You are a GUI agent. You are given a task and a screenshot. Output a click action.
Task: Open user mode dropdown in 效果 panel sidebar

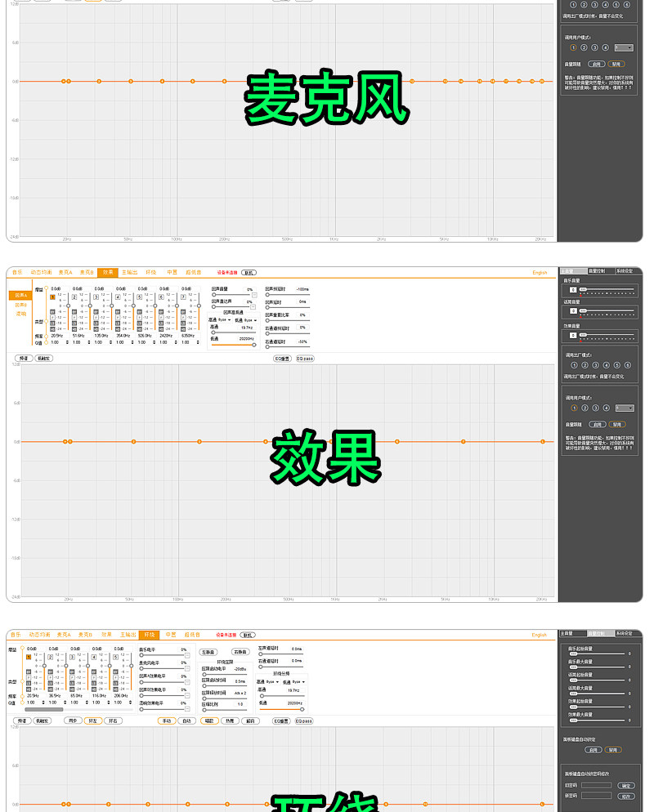pyautogui.click(x=625, y=408)
